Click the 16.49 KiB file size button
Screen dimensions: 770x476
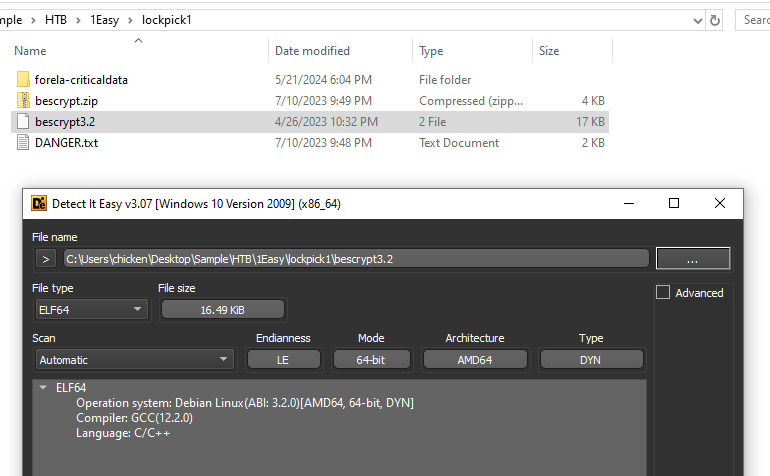[222, 310]
